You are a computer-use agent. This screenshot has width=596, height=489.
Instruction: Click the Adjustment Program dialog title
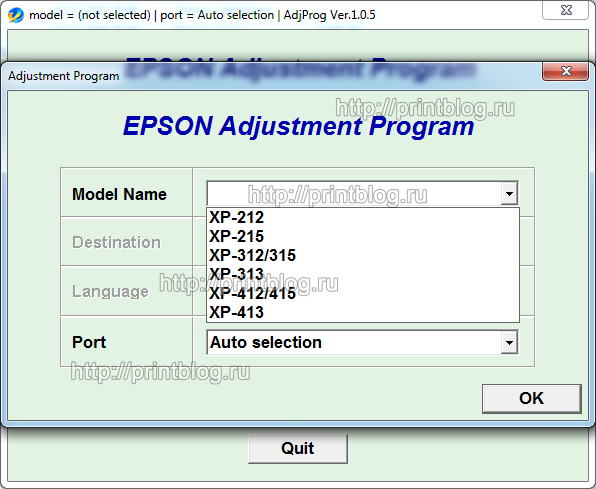coord(63,76)
